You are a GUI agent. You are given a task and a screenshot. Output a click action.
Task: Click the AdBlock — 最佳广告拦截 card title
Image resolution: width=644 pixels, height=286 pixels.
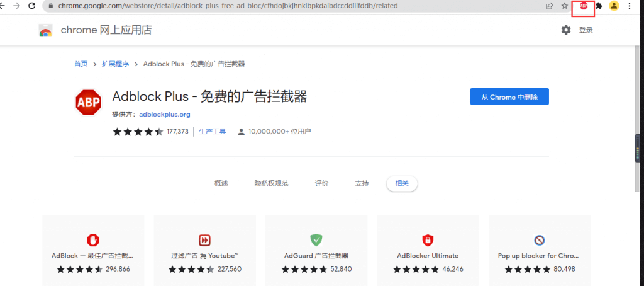click(x=92, y=256)
